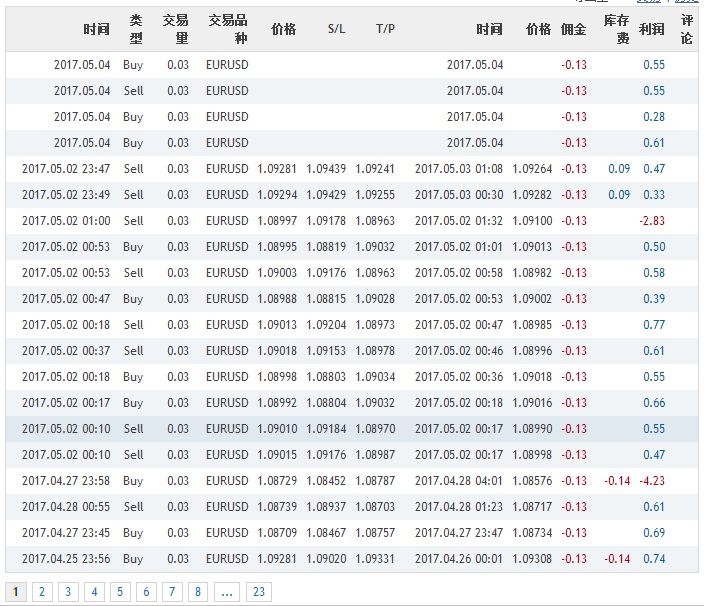Go to page 3 of history
Viewport: 704px width, 606px height.
pyautogui.click(x=68, y=592)
